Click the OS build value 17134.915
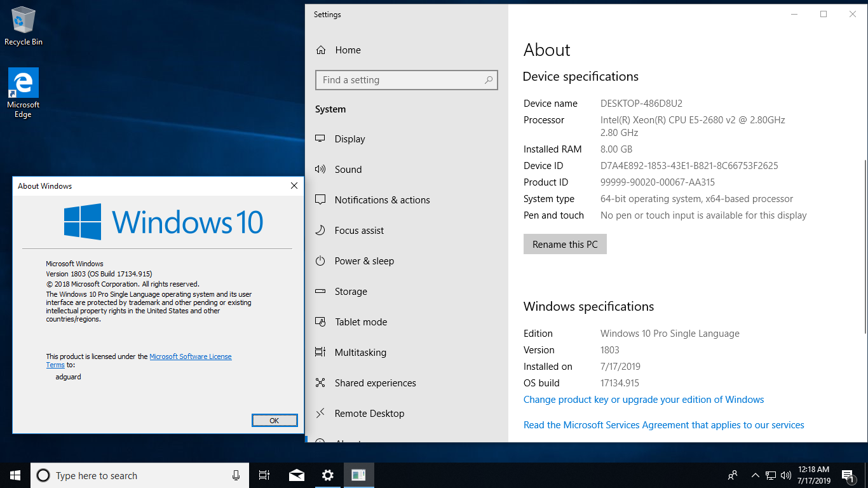 (x=620, y=383)
